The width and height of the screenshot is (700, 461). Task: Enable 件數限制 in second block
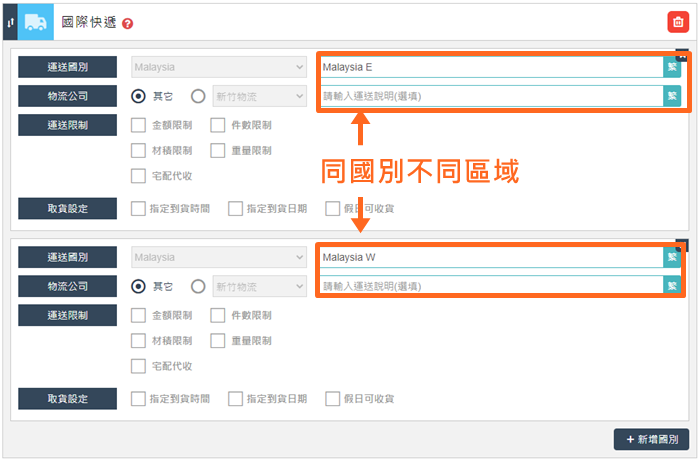click(217, 315)
